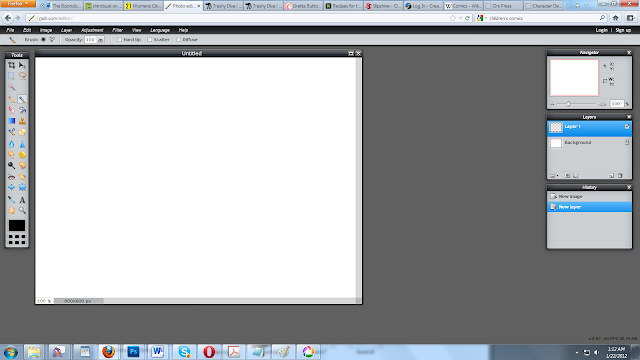Viewport: 640px width, 360px height.
Task: Open the Edit menu
Action: click(27, 30)
